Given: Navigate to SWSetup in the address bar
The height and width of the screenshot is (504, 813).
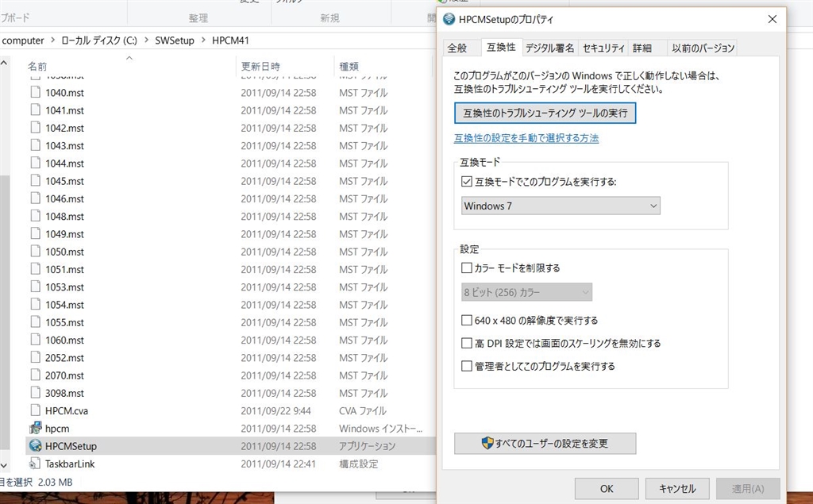Looking at the screenshot, I should [174, 40].
